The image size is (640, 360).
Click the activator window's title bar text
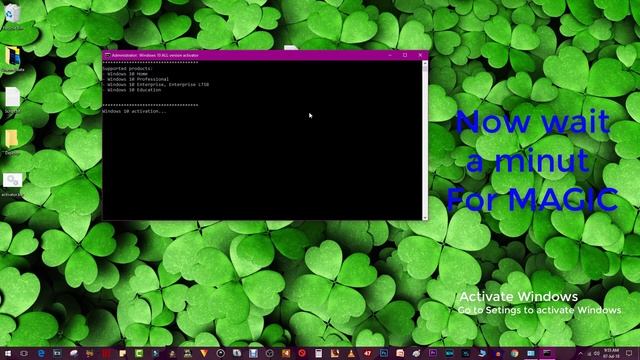(x=155, y=55)
